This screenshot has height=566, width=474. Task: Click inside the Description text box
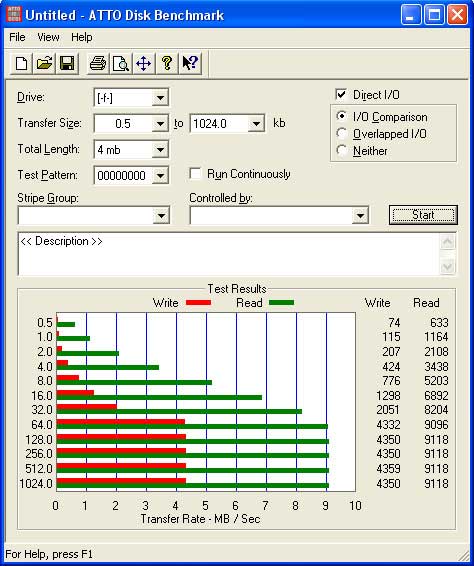point(229,254)
